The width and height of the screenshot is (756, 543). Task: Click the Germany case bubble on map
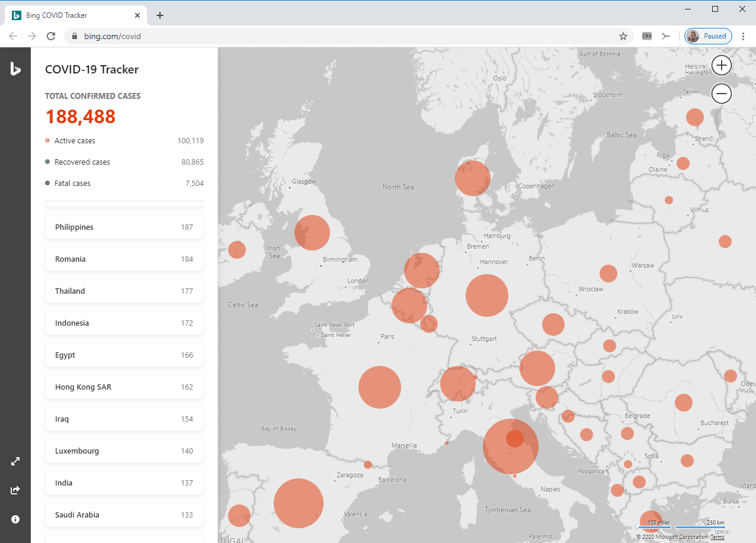pyautogui.click(x=487, y=295)
